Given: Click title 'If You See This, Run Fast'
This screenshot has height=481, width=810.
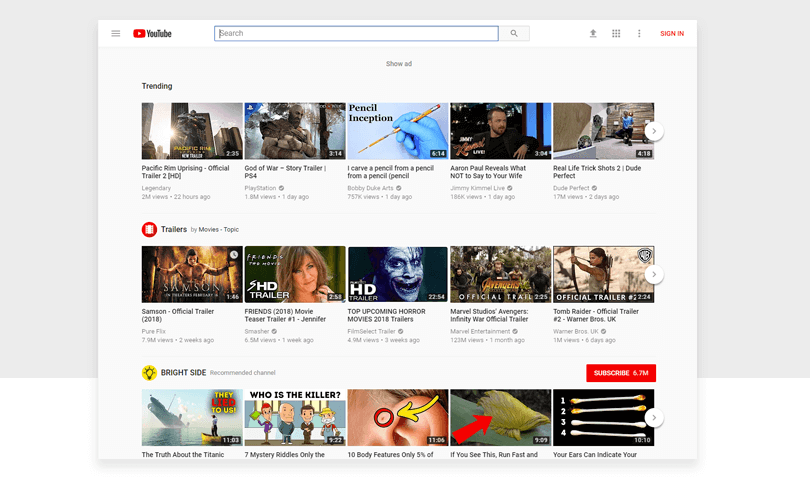Looking at the screenshot, I should 494,455.
